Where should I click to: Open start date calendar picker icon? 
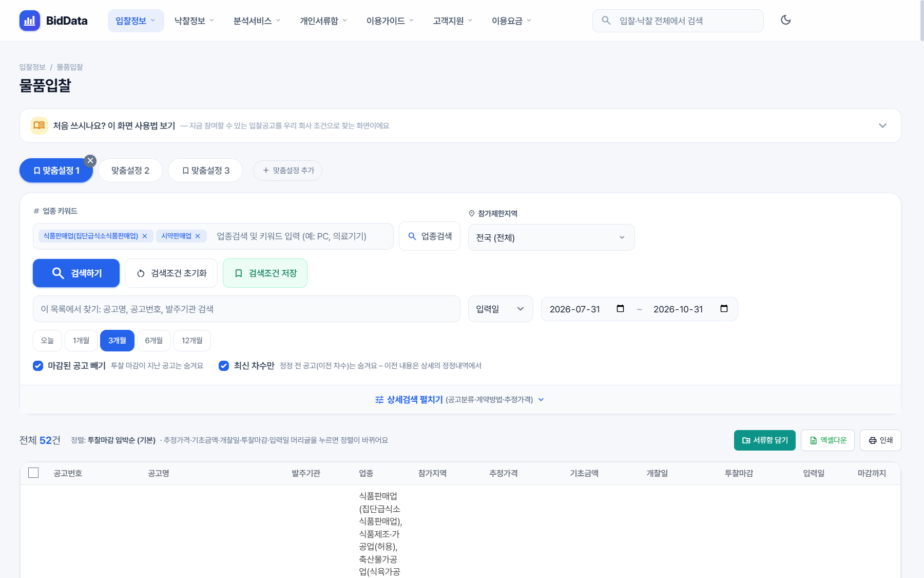tap(620, 309)
